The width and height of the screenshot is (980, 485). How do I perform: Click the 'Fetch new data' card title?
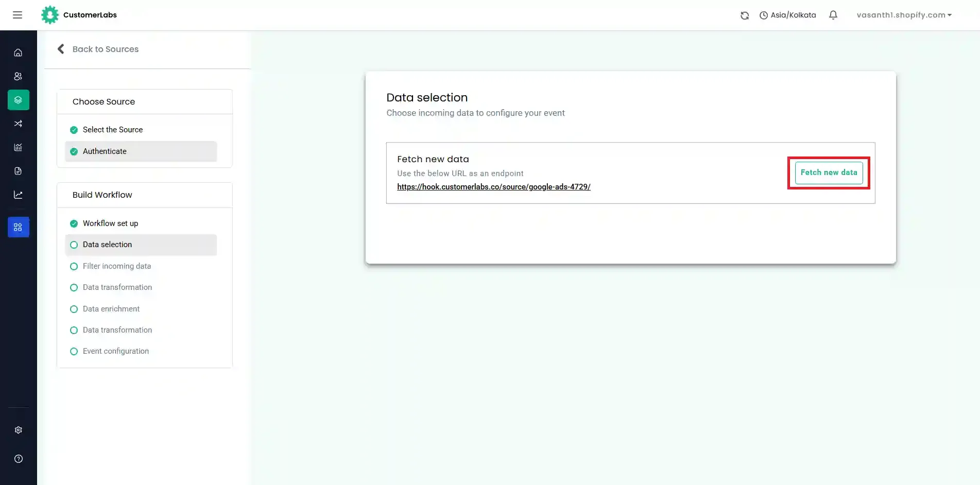coord(433,159)
